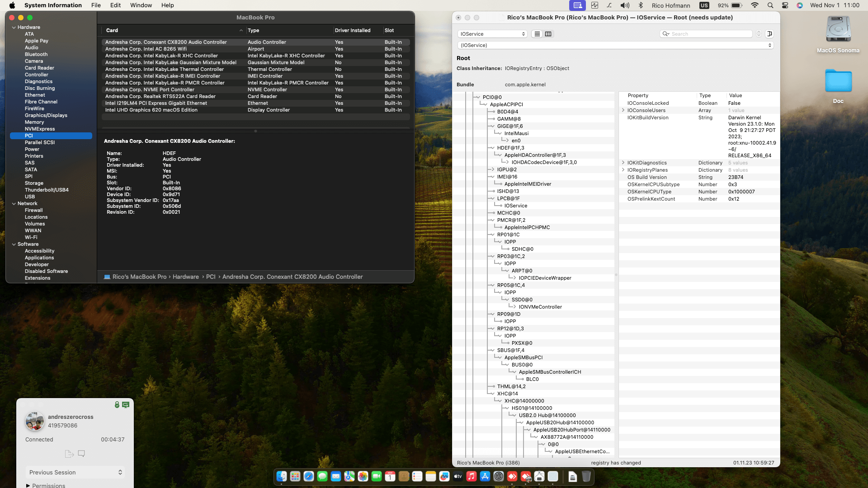868x488 pixels.
Task: Collapse the Software section in the sidebar
Action: pos(14,244)
